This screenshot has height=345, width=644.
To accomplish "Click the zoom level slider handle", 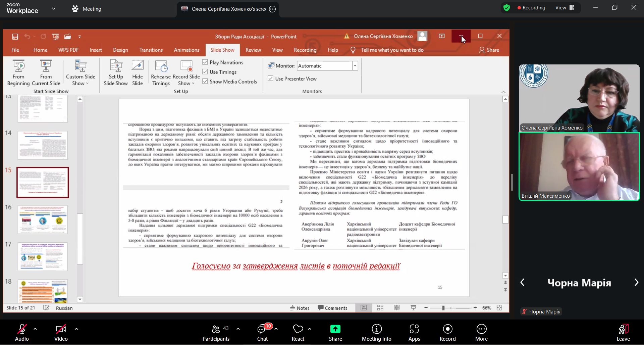I will 443,308.
